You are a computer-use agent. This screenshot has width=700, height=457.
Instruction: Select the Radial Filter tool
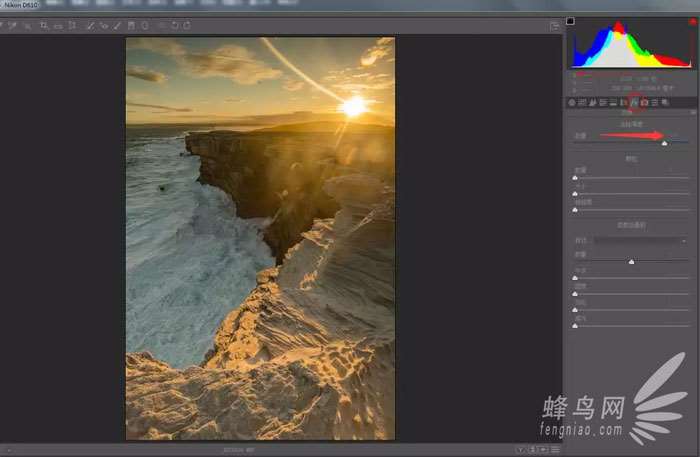click(x=145, y=26)
